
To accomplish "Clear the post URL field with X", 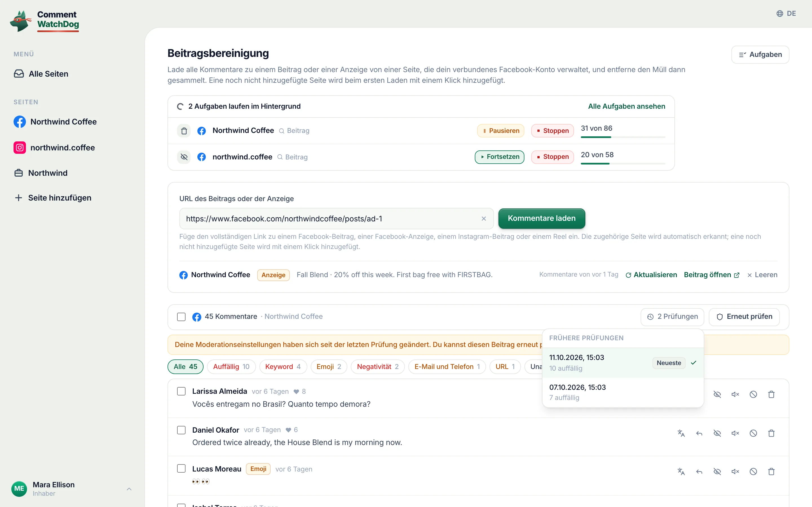I will (x=484, y=219).
